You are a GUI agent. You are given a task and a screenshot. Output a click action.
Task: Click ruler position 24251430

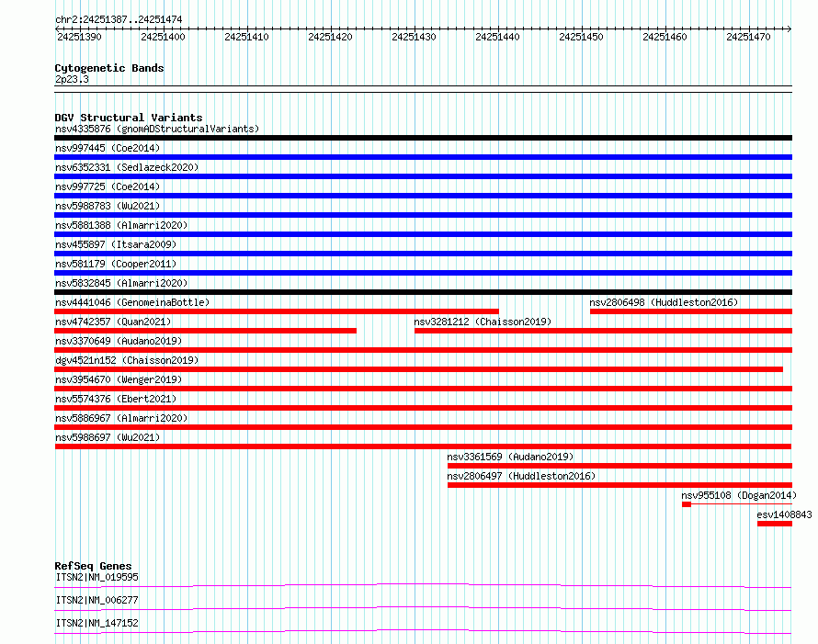414,37
